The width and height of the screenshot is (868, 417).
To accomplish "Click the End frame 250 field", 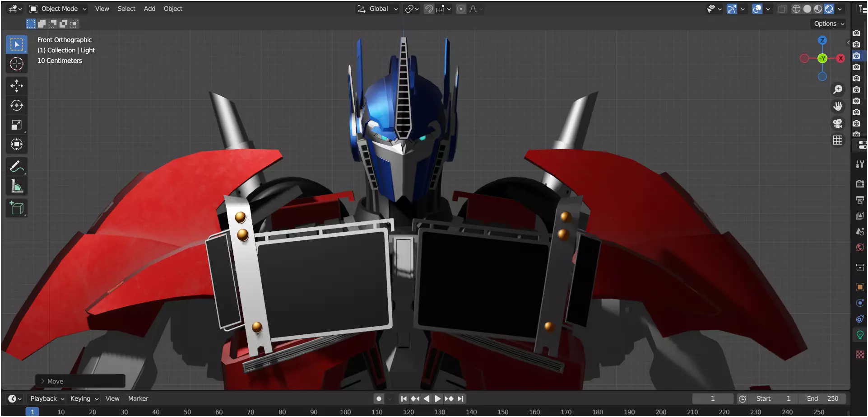I will [x=822, y=398].
